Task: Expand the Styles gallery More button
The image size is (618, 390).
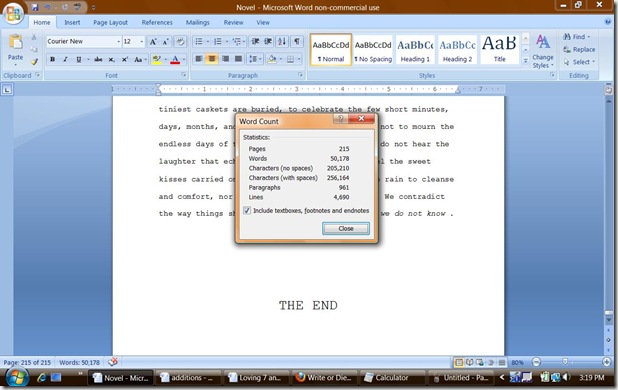Action: (x=525, y=60)
